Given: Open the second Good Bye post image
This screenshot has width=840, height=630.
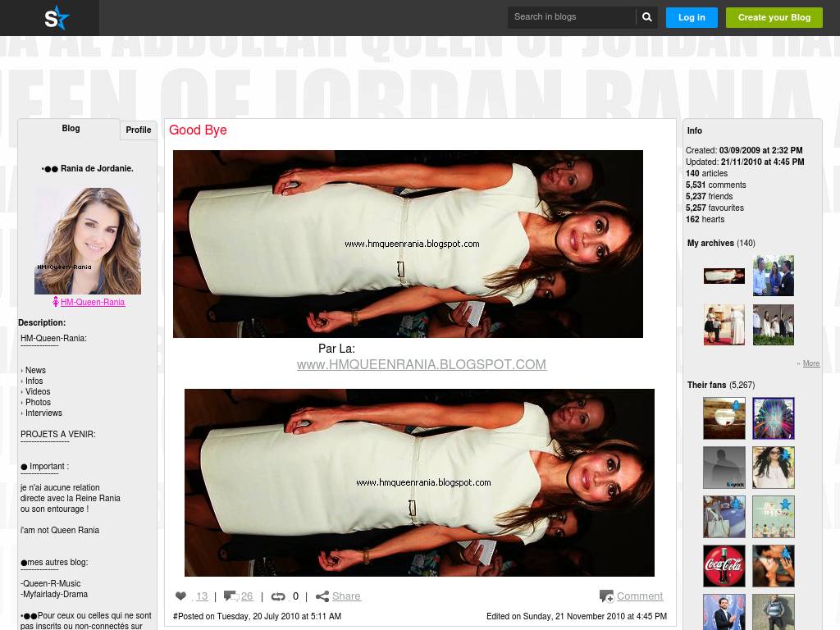Looking at the screenshot, I should pyautogui.click(x=419, y=482).
